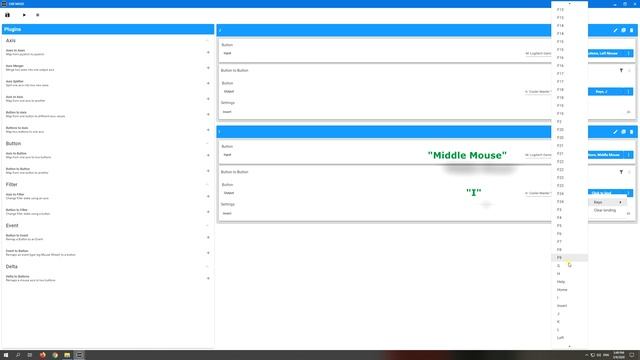Image resolution: width=640 pixels, height=360 pixels.
Task: Click the Keys, J binding button
Action: (x=607, y=91)
